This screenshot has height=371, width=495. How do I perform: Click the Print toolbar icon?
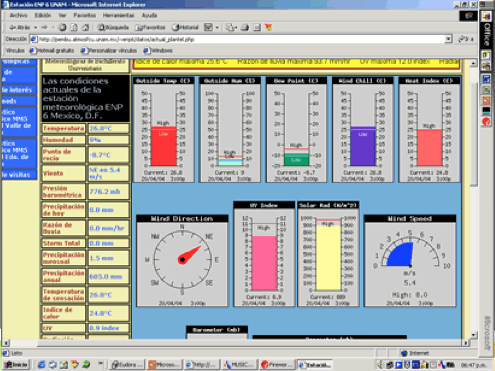(x=245, y=27)
